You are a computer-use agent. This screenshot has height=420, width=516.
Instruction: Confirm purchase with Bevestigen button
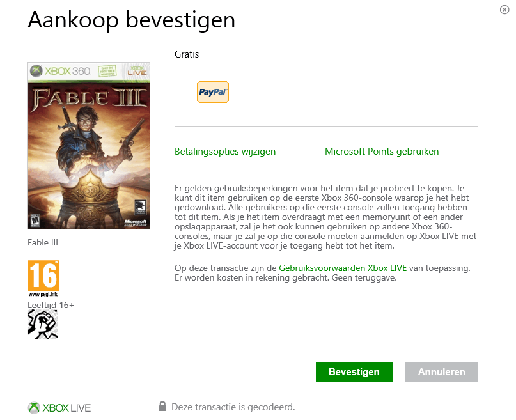pos(354,372)
